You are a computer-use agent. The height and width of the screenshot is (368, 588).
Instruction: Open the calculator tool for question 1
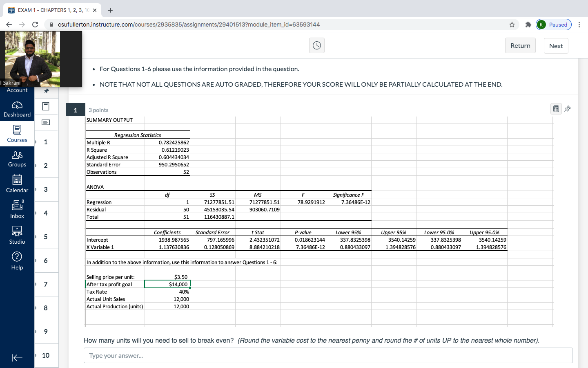pos(556,109)
